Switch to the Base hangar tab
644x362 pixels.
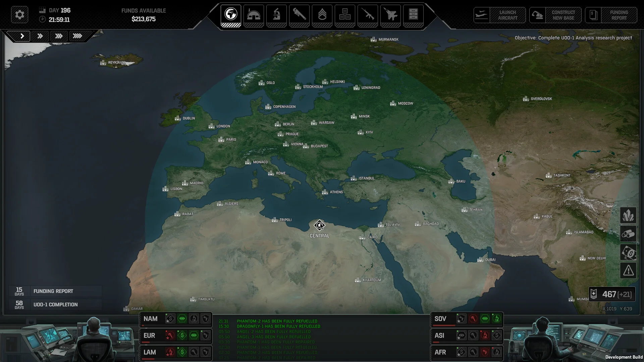pos(254,15)
